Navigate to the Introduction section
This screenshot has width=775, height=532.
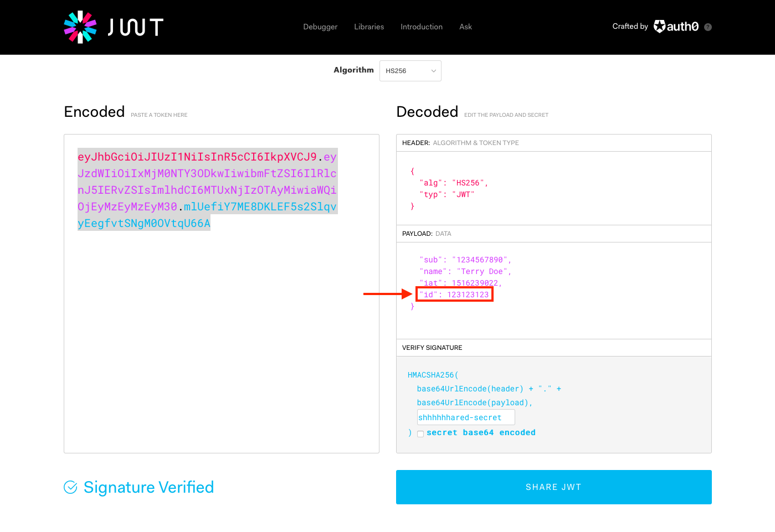[421, 27]
